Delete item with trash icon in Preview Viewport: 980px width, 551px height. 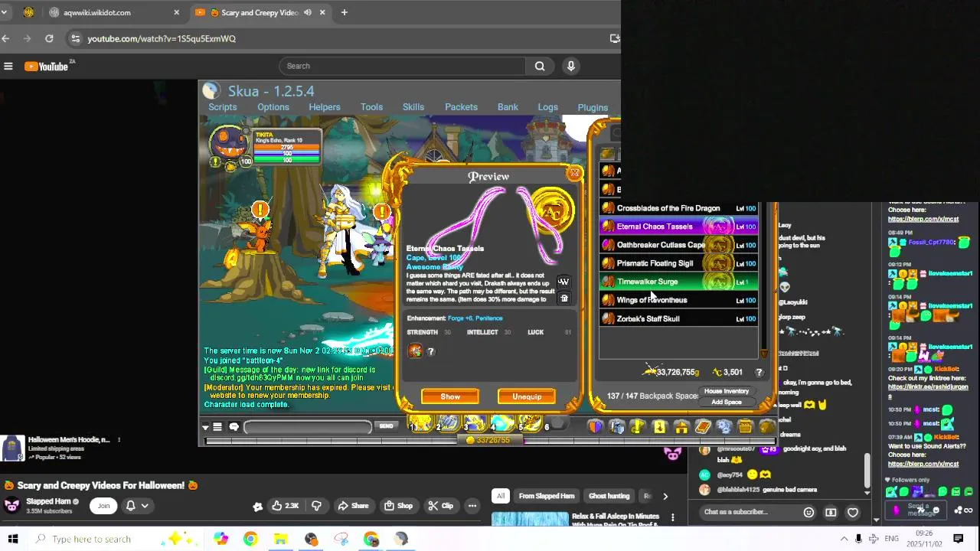(564, 298)
